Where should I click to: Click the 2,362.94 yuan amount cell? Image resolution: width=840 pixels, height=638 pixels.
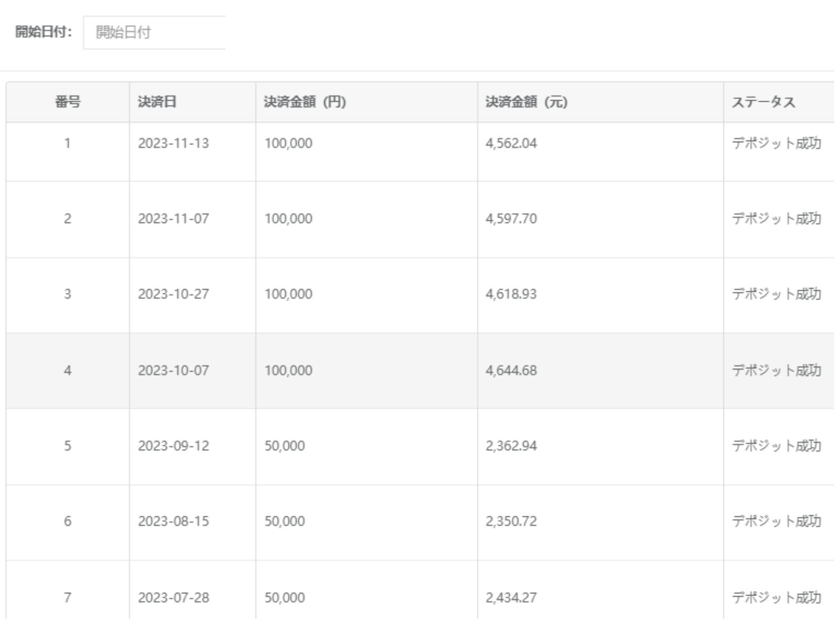pyautogui.click(x=511, y=446)
